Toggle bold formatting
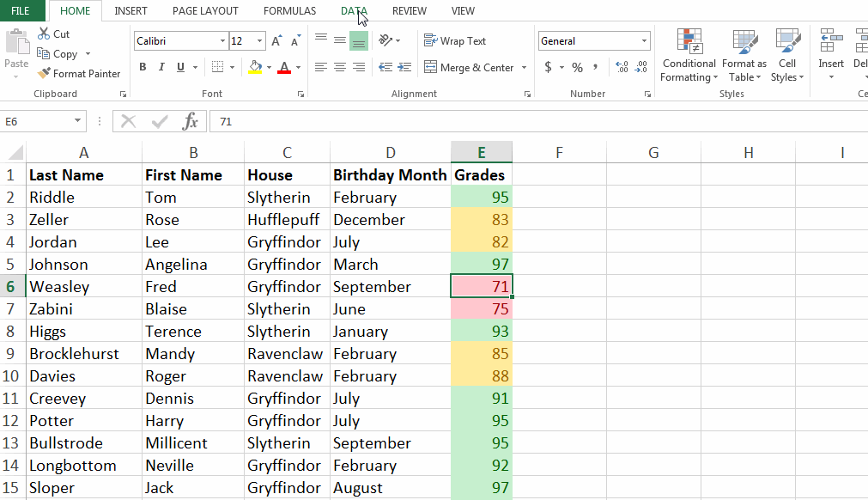Viewport: 868px width, 500px height. 143,67
